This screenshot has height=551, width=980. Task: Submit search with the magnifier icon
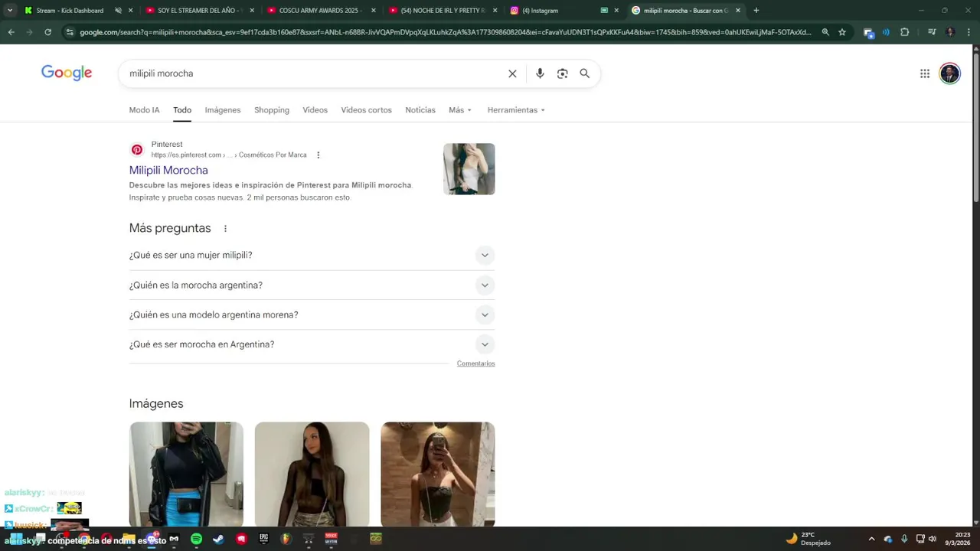click(x=585, y=73)
